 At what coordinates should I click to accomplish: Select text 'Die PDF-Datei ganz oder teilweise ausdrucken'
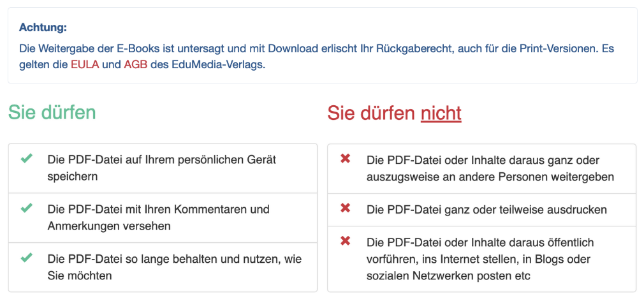[487, 209]
